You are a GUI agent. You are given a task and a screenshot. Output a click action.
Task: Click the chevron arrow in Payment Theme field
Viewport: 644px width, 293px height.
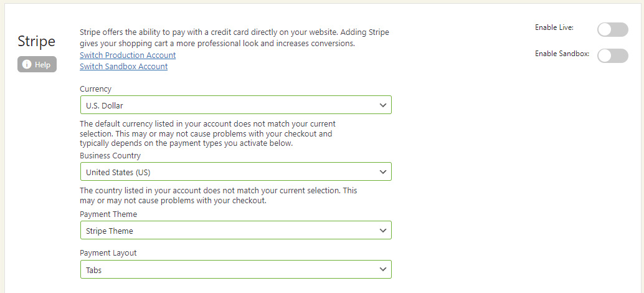tap(383, 230)
